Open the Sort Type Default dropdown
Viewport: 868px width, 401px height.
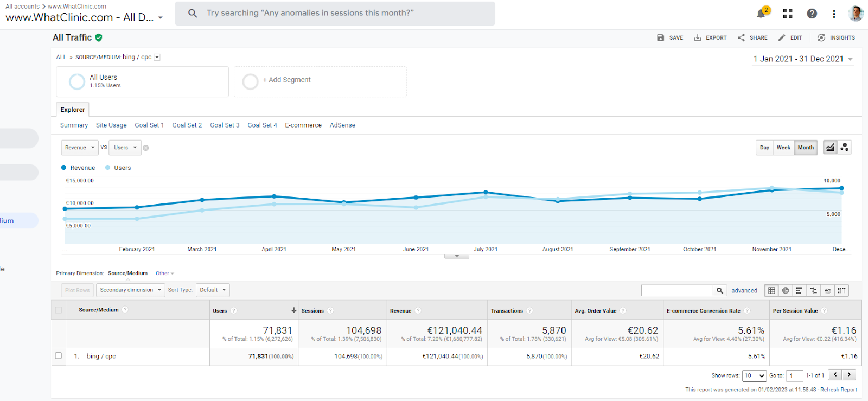tap(213, 290)
